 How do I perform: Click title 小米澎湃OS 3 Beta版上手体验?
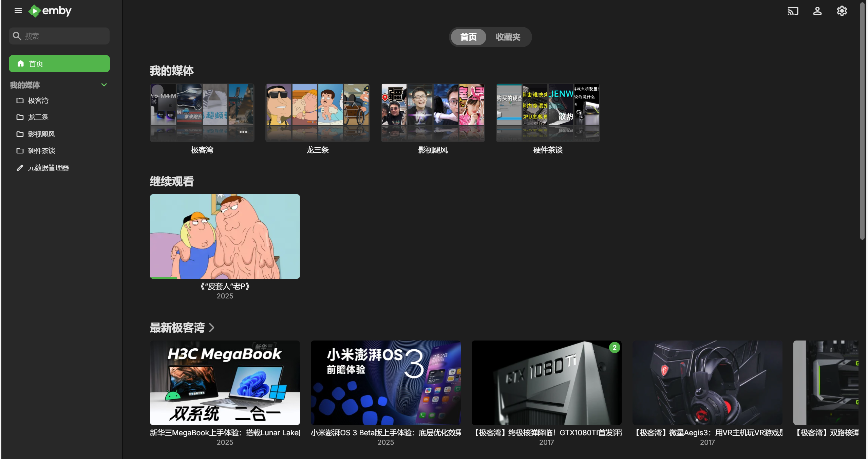(386, 433)
